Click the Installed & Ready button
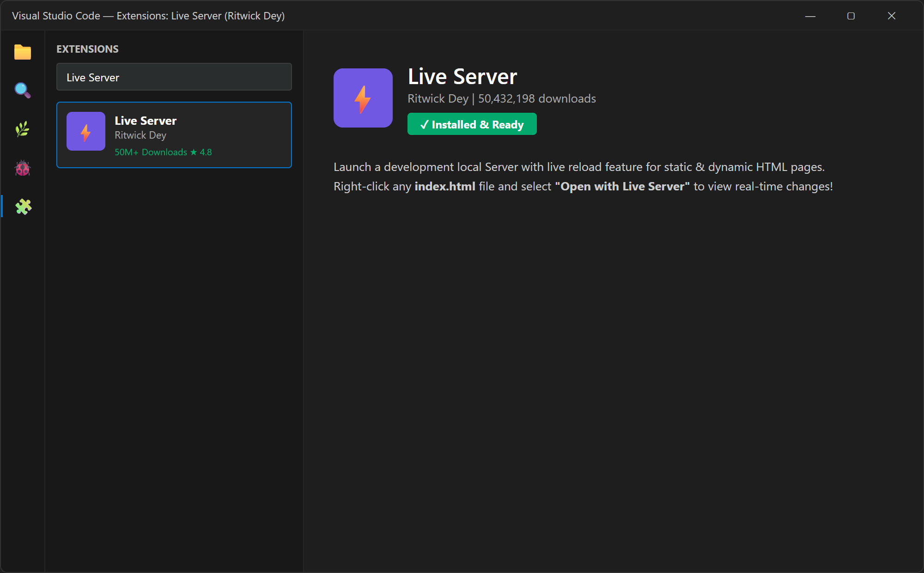 click(472, 124)
